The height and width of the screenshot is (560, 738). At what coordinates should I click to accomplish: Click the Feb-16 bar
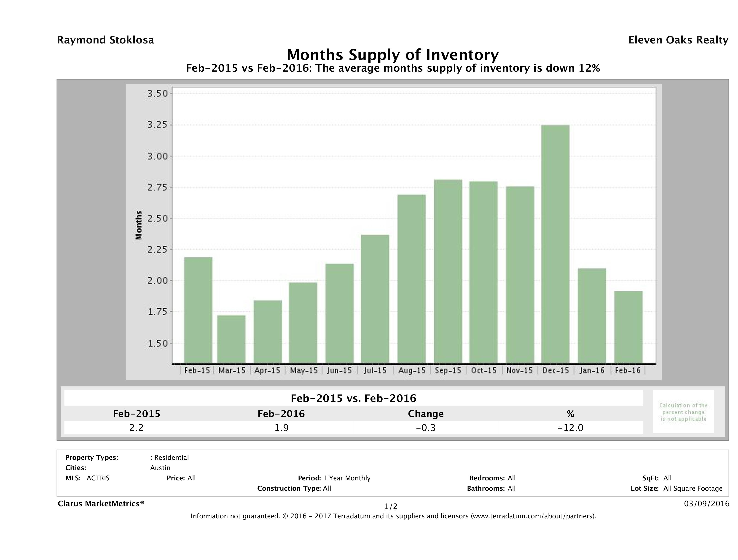coord(628,327)
